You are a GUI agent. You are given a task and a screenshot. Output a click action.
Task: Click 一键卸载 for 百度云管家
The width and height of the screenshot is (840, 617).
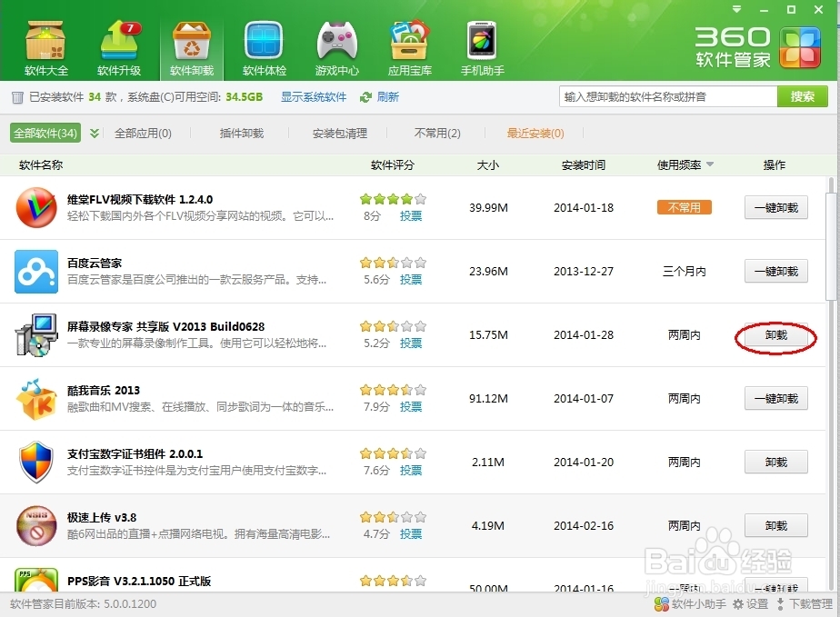tap(776, 271)
